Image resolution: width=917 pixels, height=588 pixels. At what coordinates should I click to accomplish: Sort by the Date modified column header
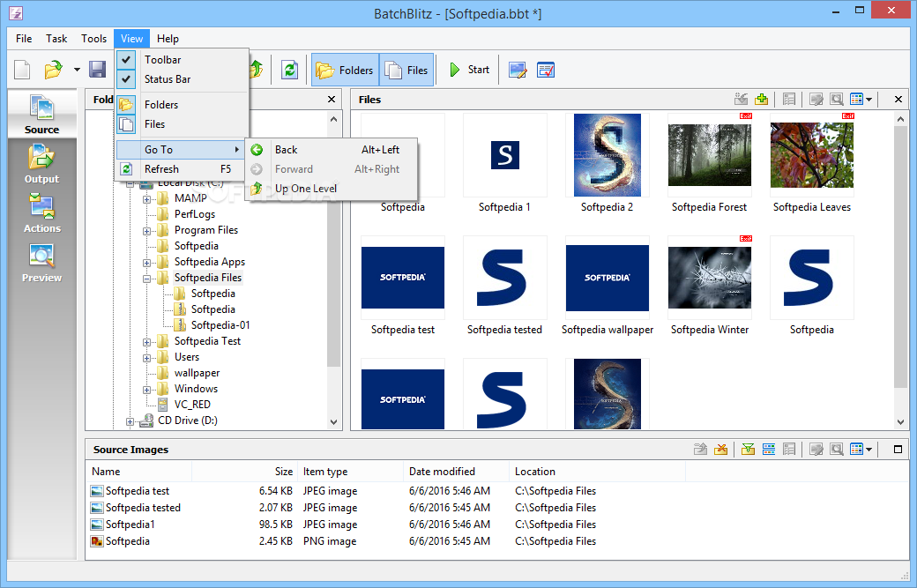(x=456, y=471)
